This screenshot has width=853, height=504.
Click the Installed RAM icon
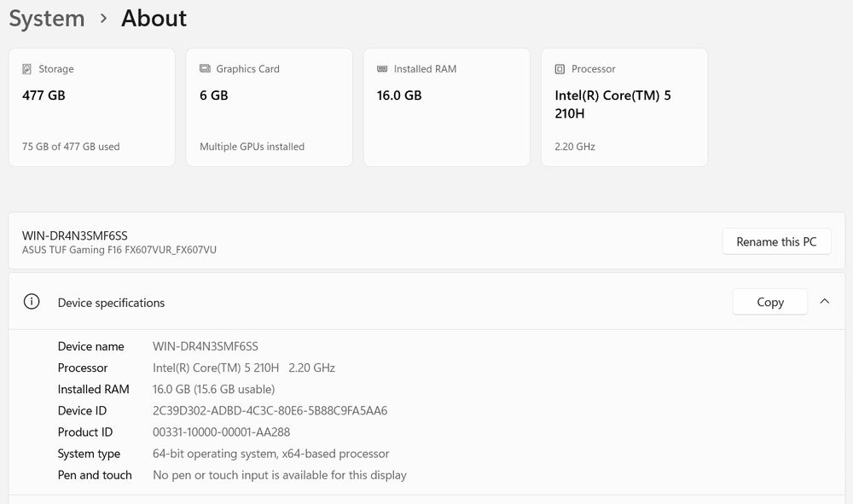(382, 69)
